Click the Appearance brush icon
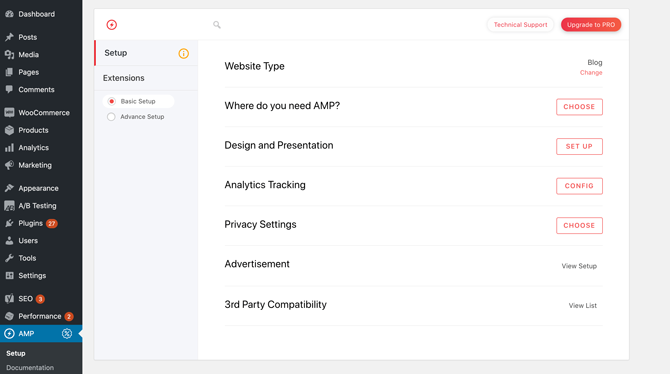 pyautogui.click(x=9, y=188)
